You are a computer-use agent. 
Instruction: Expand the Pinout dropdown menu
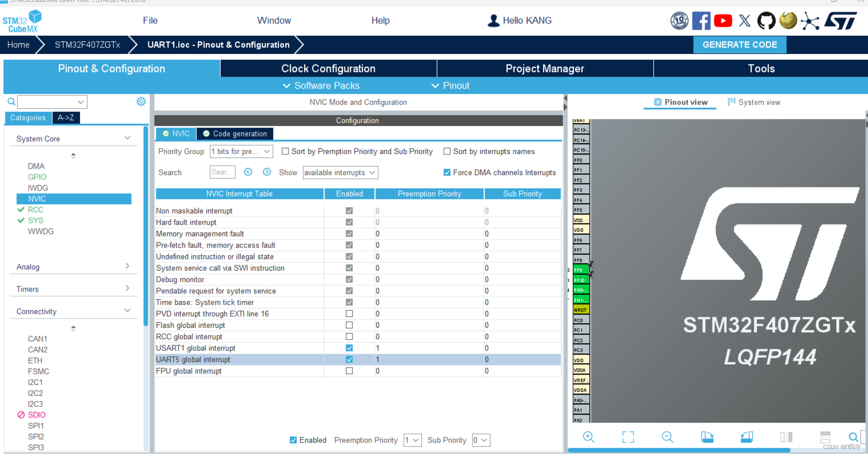point(450,85)
